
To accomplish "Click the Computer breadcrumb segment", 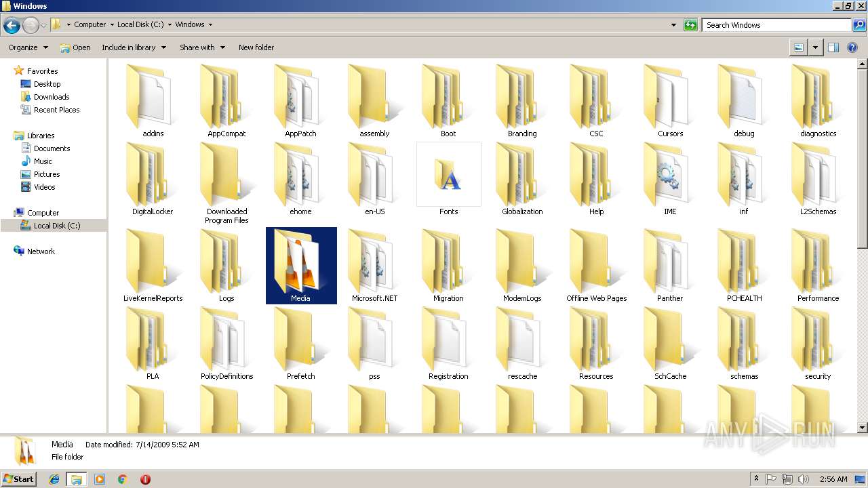I will [x=90, y=24].
